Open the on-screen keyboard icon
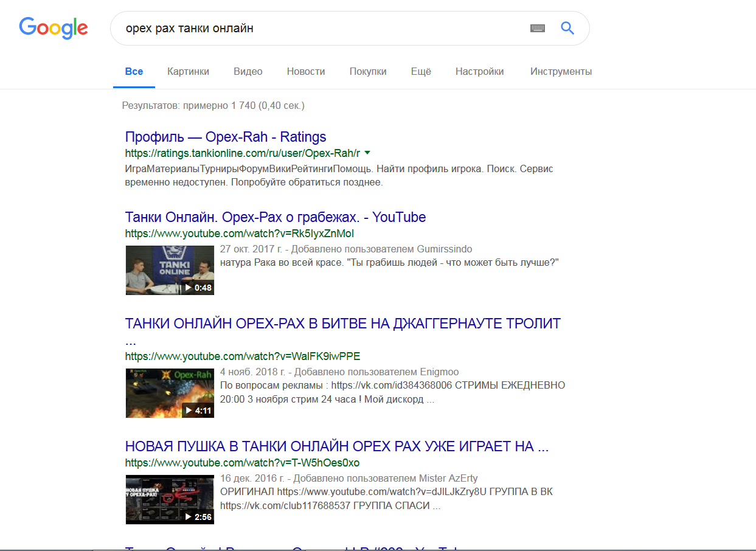 coord(537,28)
